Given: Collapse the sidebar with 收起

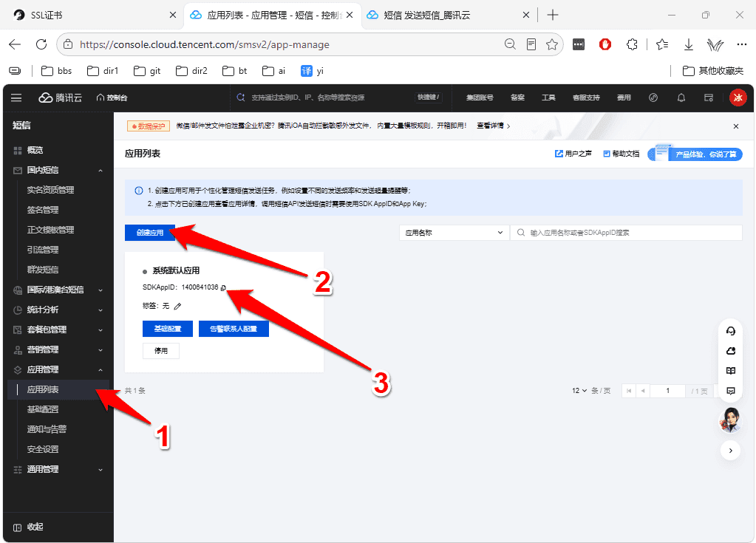Looking at the screenshot, I should tap(28, 527).
